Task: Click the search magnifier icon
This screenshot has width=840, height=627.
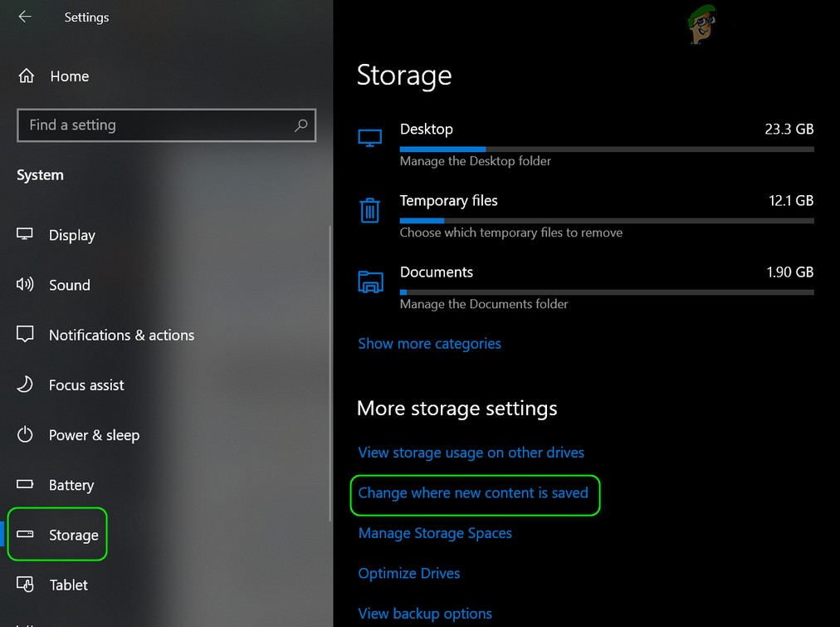Action: point(300,125)
